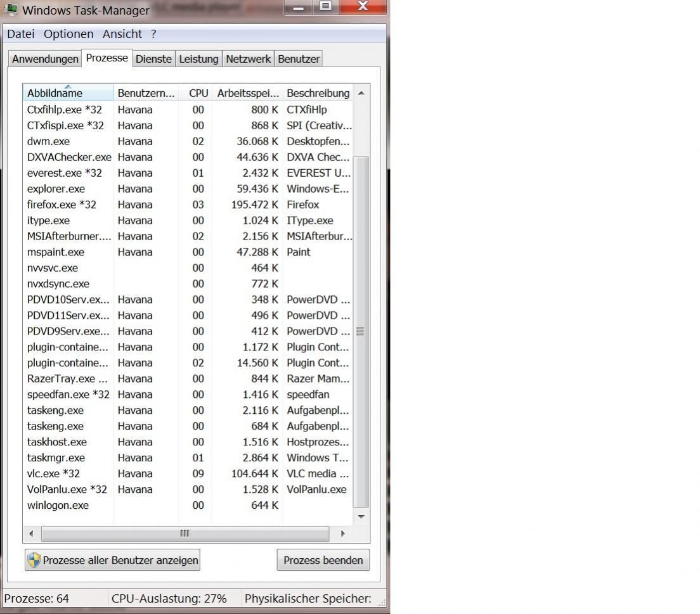Sort by Benutzername column header
This screenshot has width=700, height=614.
click(146, 93)
